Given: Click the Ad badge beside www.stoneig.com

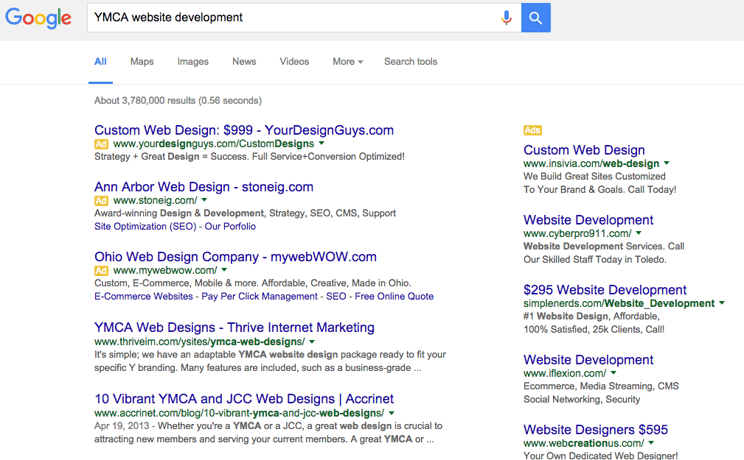Looking at the screenshot, I should [101, 200].
